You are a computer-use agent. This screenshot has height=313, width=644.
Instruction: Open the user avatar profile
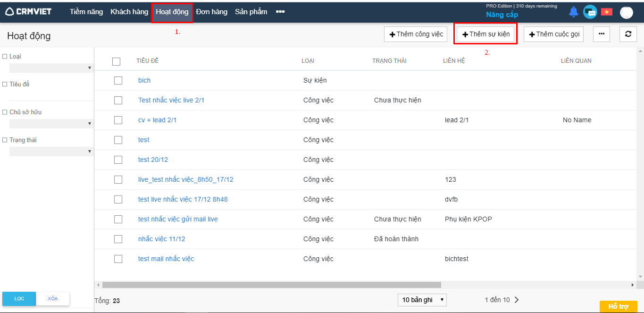[x=626, y=13]
